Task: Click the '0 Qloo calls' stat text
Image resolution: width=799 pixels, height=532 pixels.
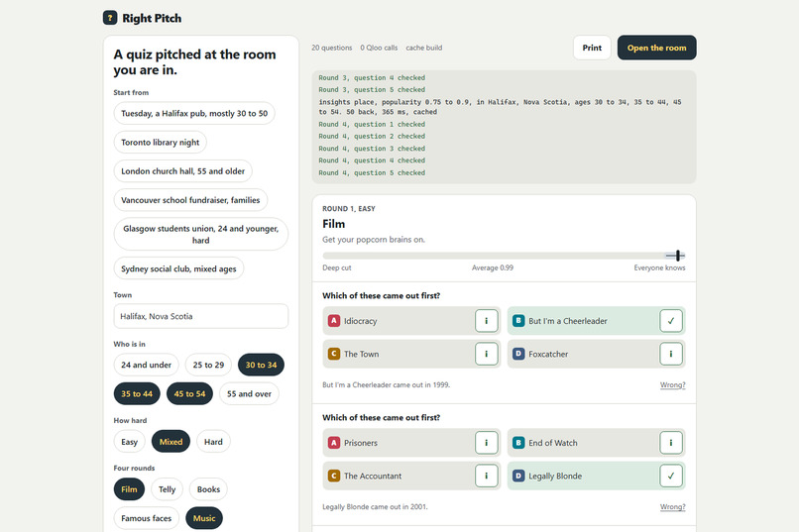Action: tap(379, 48)
